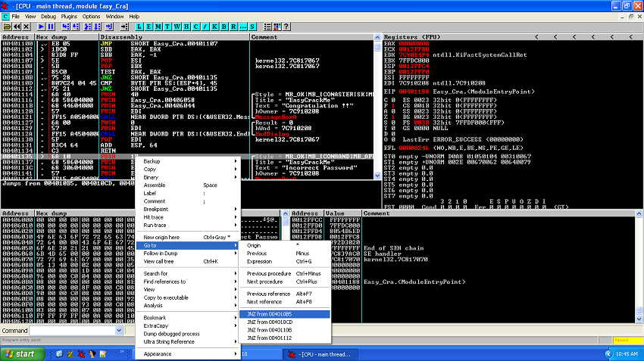
Task: Click the Run program play icon
Action: pos(41,26)
